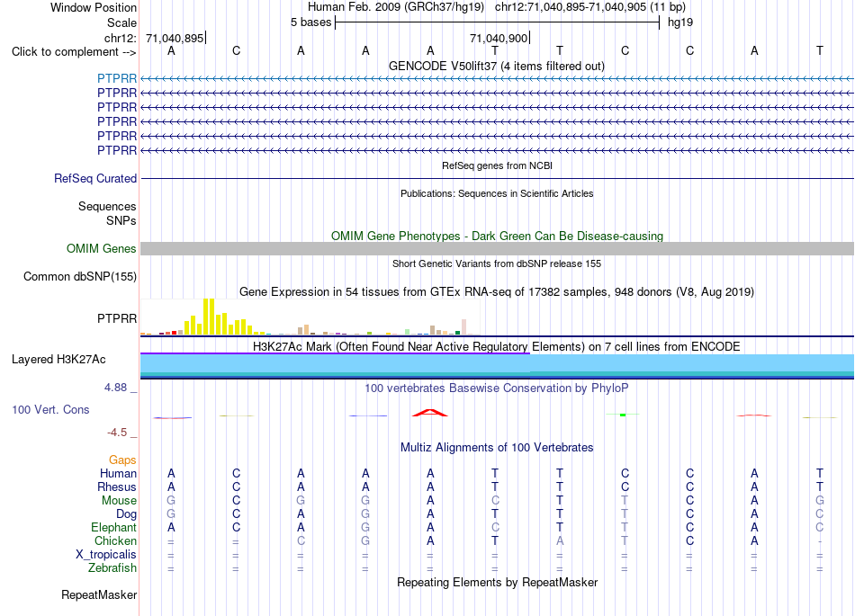Open the GENCODE V50lift37 track title

coord(497,66)
